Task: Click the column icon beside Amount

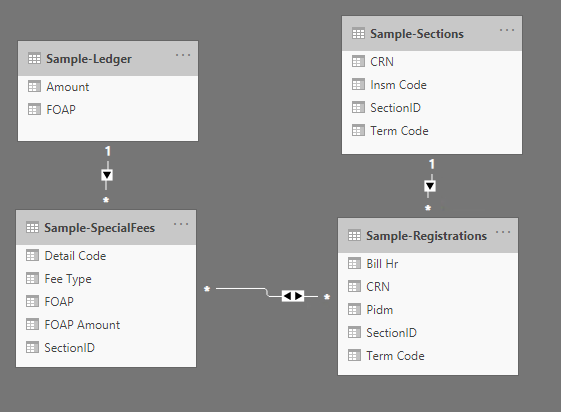Action: pyautogui.click(x=34, y=87)
